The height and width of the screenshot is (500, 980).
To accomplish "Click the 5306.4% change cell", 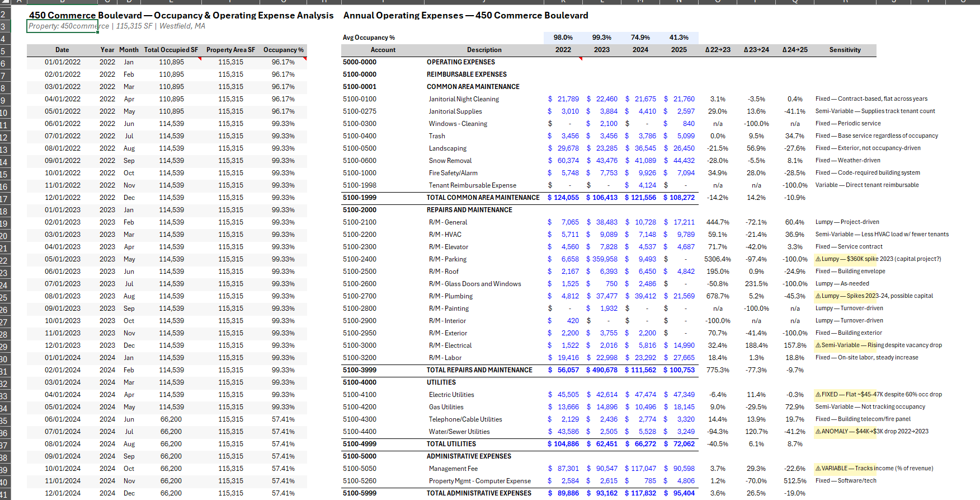I will [718, 259].
